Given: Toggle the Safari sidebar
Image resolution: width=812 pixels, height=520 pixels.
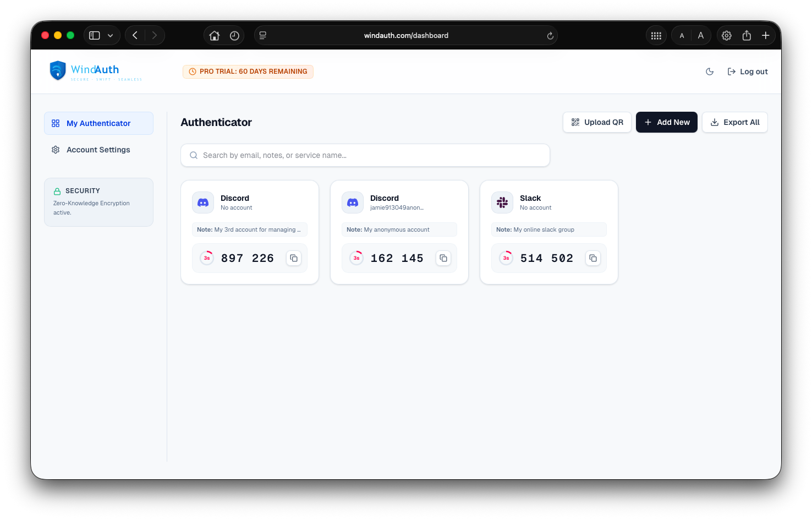Looking at the screenshot, I should [x=94, y=35].
